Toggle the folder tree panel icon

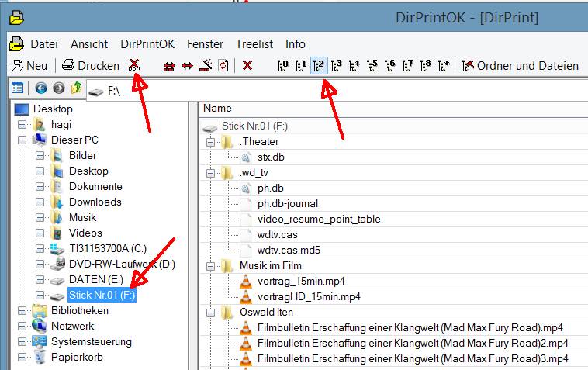point(17,88)
